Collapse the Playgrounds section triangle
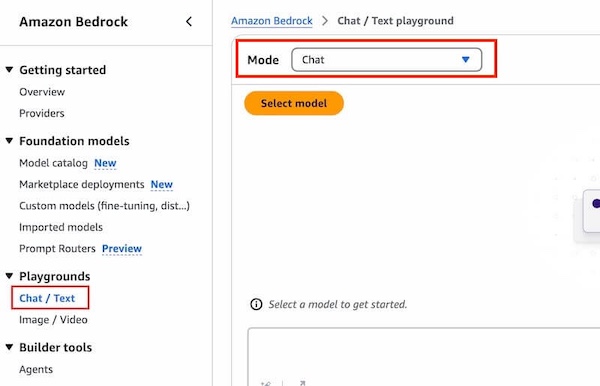 pos(10,276)
